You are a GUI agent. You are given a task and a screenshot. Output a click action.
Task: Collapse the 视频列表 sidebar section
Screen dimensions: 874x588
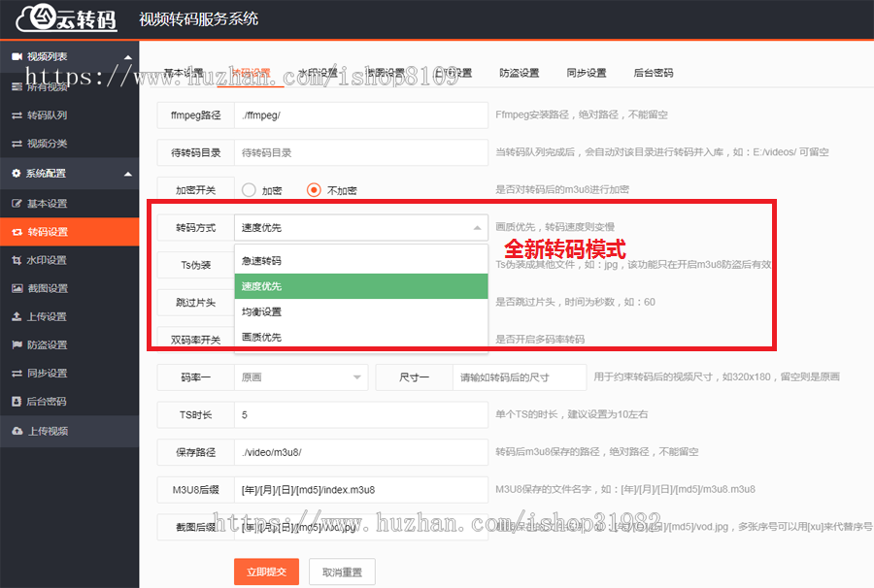point(128,57)
